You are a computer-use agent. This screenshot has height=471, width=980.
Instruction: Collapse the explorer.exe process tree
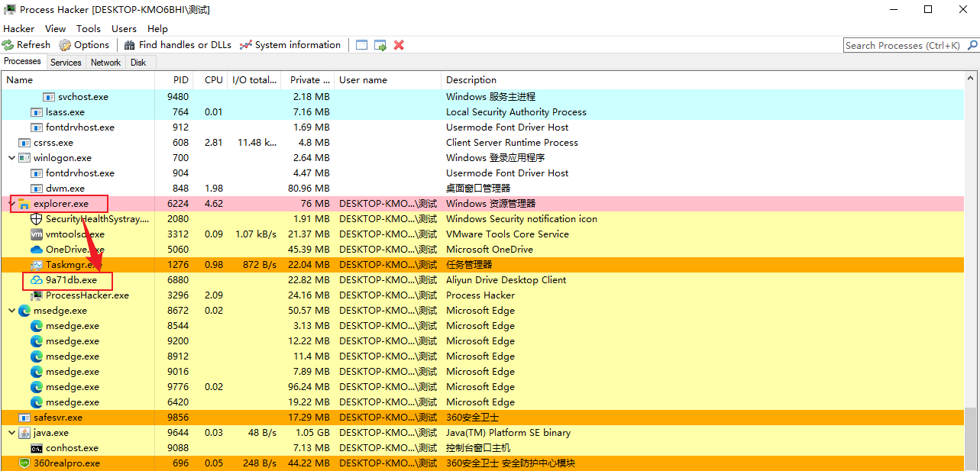click(x=12, y=204)
